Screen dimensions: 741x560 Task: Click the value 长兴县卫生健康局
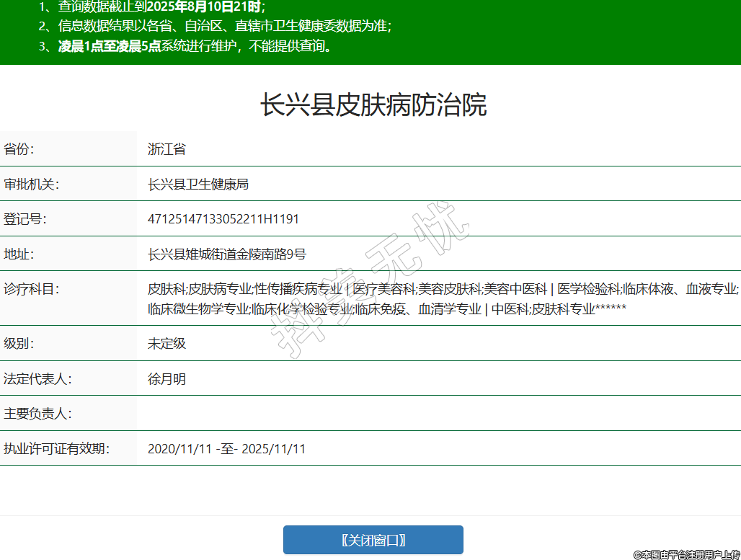[198, 185]
